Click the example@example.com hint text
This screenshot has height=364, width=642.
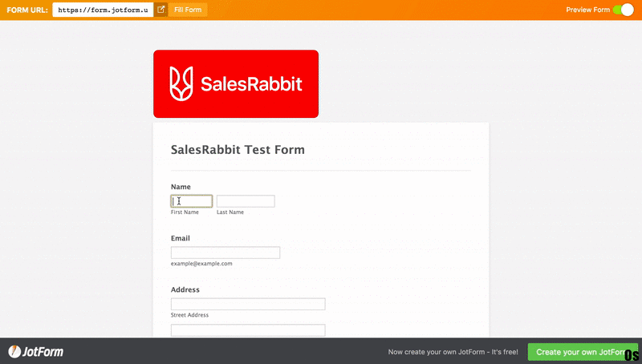[201, 264]
